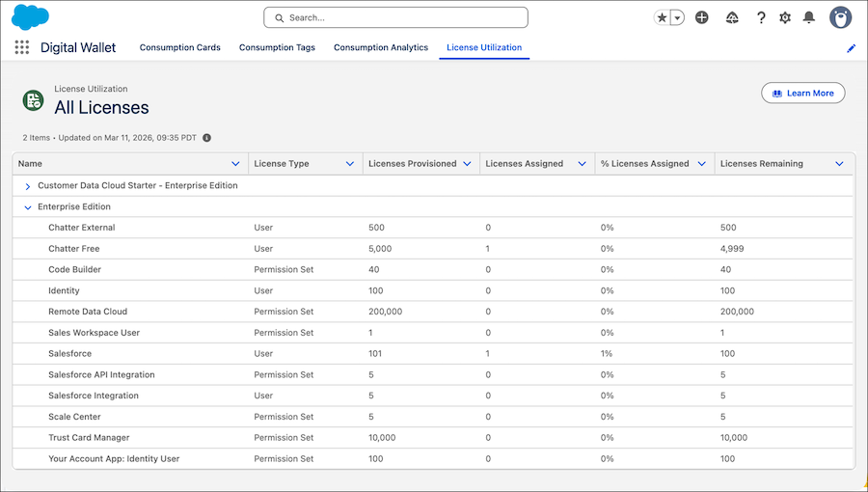
Task: Click the Chatter Free row name
Action: (x=74, y=249)
